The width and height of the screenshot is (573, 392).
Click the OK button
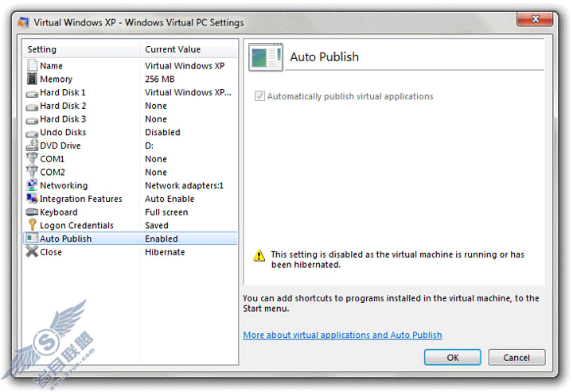pos(452,357)
